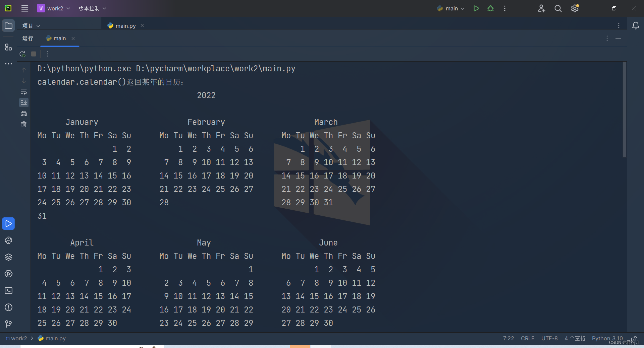Stop the running process
This screenshot has height=348, width=644.
click(x=34, y=54)
